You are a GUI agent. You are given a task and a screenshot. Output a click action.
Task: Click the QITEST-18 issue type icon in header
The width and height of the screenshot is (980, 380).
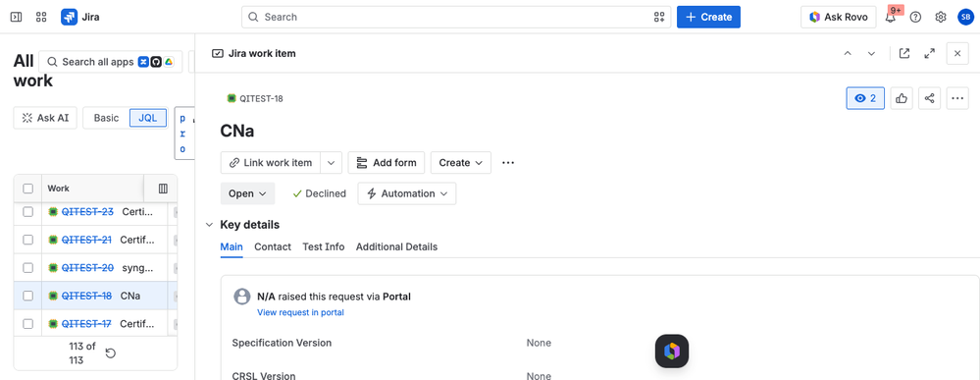[x=232, y=98]
